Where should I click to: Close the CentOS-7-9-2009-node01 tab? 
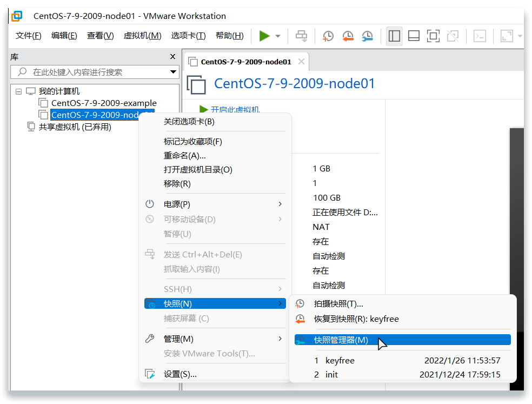pos(301,62)
